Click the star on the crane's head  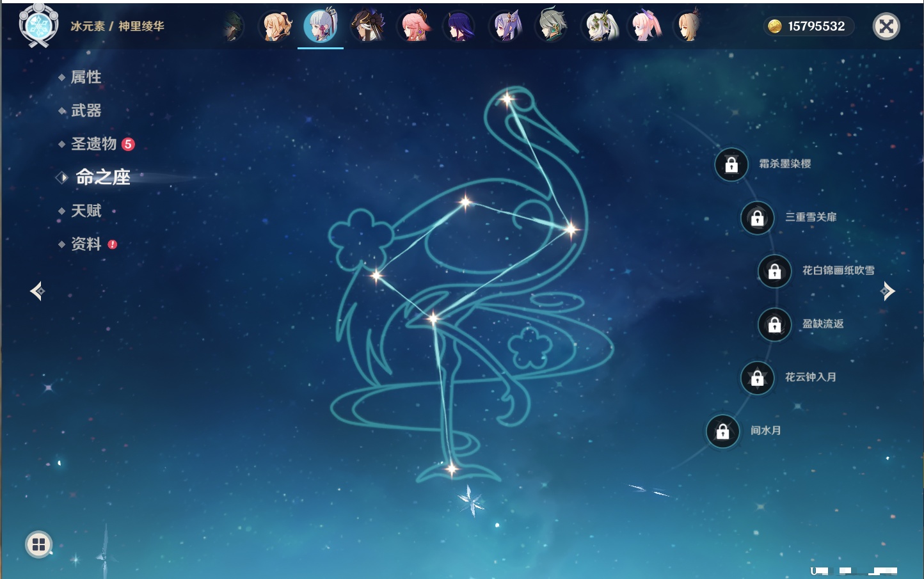(x=507, y=99)
